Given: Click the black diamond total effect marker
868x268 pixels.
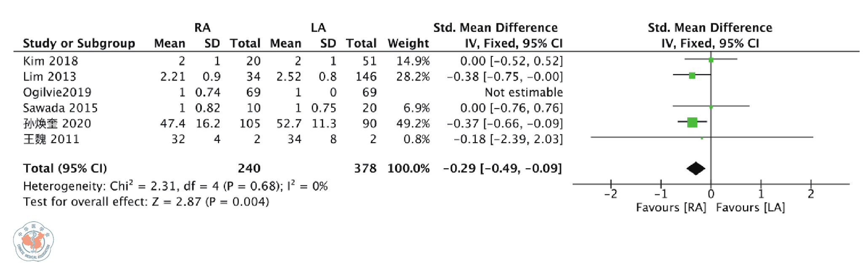Looking at the screenshot, I should click(696, 168).
